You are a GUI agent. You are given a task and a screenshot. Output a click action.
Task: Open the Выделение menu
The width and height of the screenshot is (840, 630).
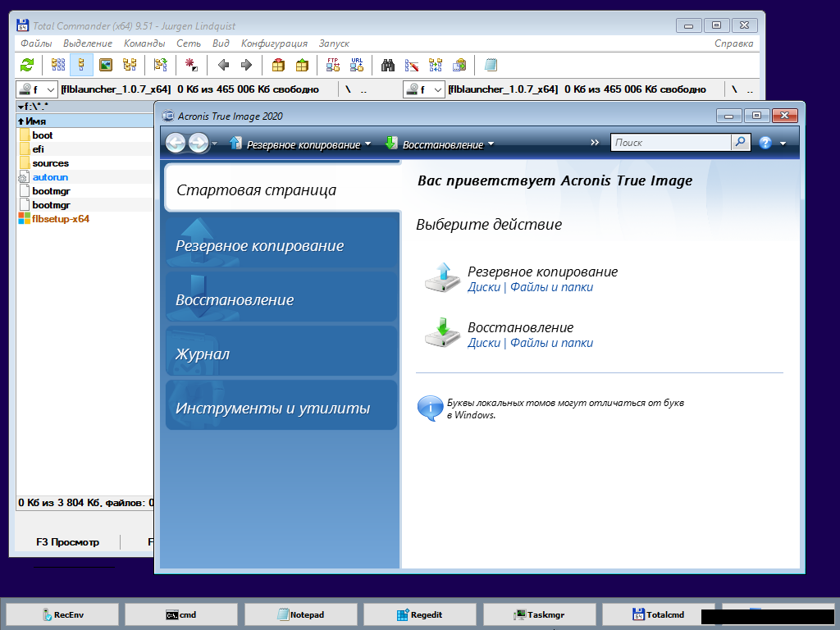click(x=88, y=43)
